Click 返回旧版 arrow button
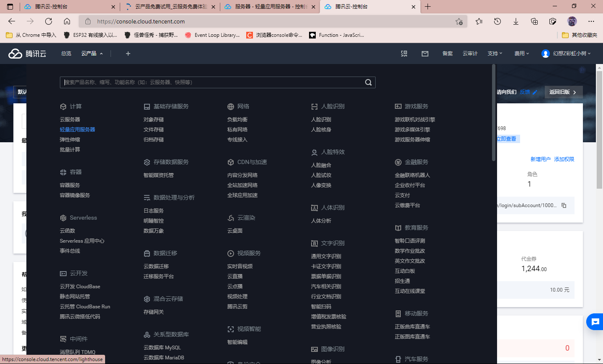The image size is (603, 364). tap(564, 92)
